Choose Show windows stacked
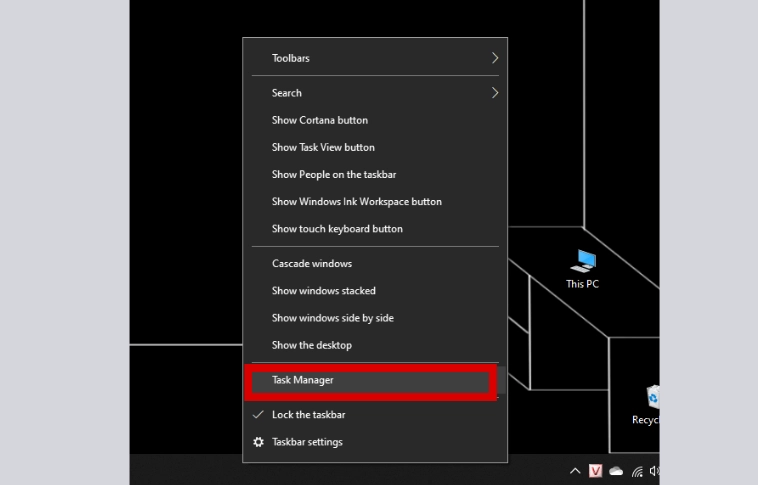Screen dimensions: 758x485 click(x=375, y=291)
